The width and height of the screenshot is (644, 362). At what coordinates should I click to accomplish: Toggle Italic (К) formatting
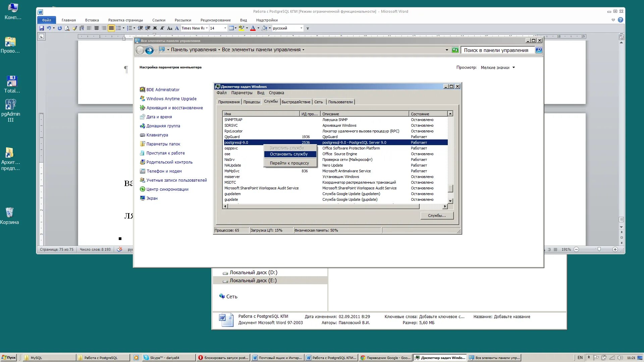tap(162, 28)
